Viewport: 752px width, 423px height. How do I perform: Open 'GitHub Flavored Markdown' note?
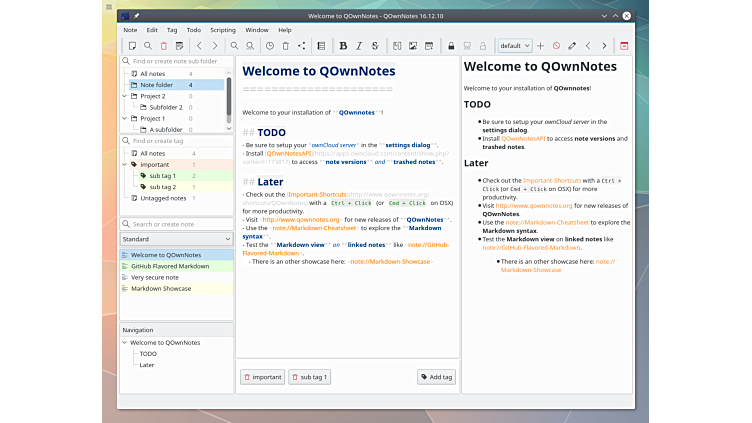tap(176, 266)
